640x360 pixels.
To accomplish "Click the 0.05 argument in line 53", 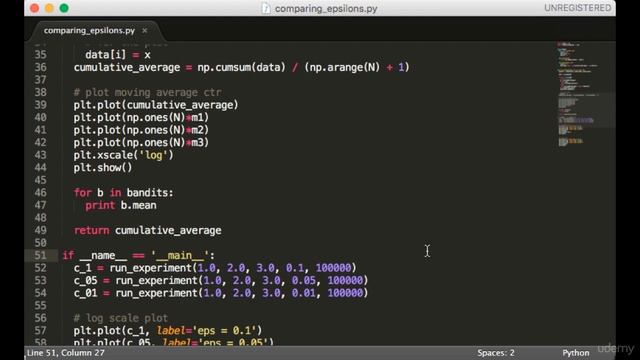I will (x=303, y=281).
